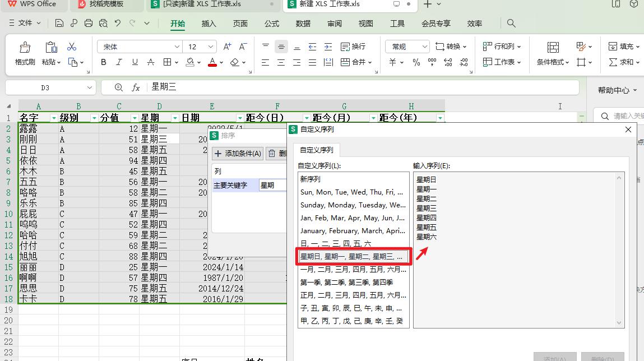Center text horizontally
644x361 pixels.
(x=281, y=62)
